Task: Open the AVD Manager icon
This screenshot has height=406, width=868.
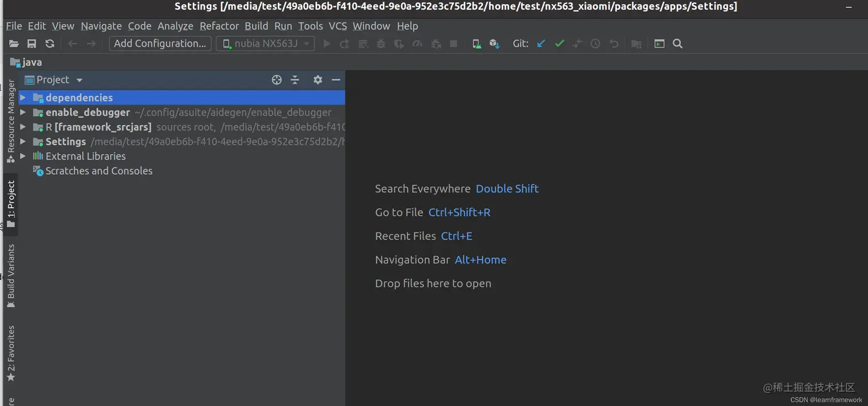Action: 476,44
